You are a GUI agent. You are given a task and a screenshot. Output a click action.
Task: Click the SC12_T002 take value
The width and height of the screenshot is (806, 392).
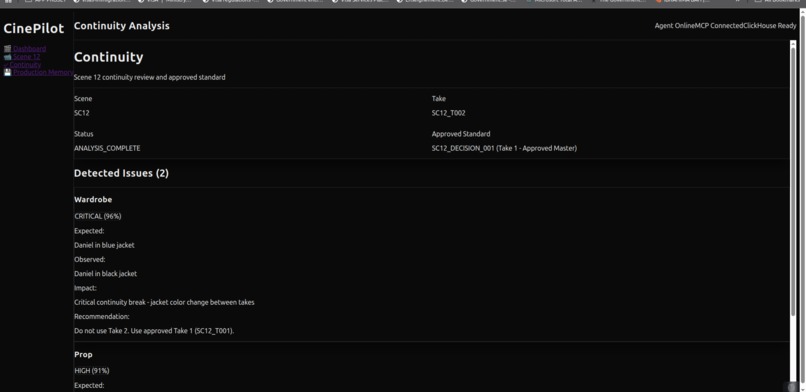pyautogui.click(x=448, y=113)
